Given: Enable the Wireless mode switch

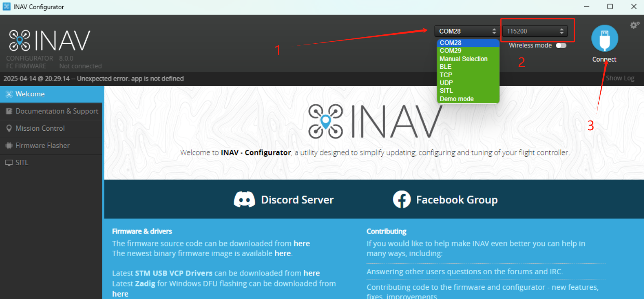Looking at the screenshot, I should pos(561,45).
